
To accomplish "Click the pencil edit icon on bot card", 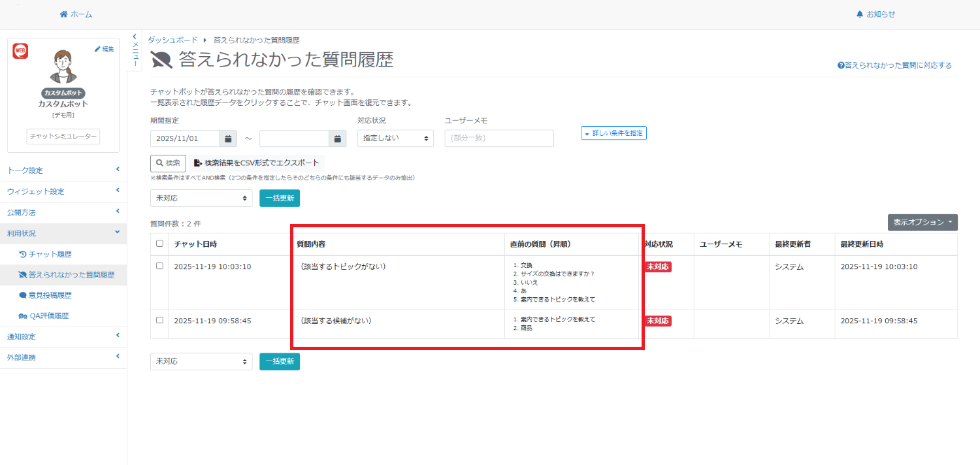I will point(98,49).
